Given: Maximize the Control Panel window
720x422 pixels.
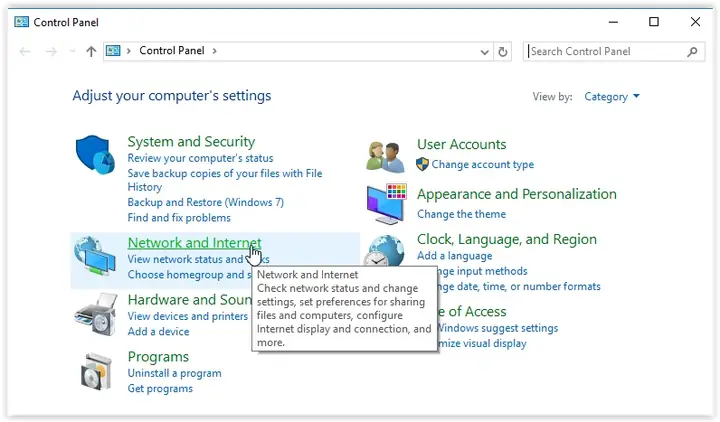Looking at the screenshot, I should [654, 22].
